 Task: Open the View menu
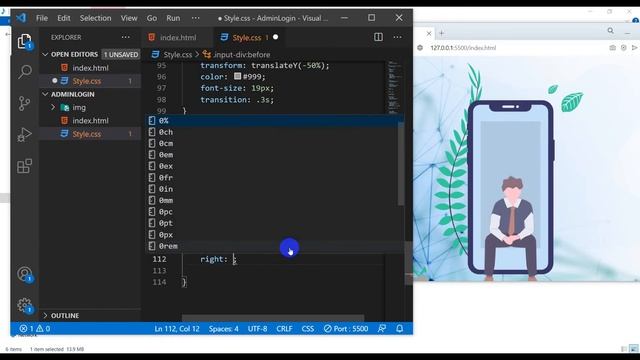point(129,18)
